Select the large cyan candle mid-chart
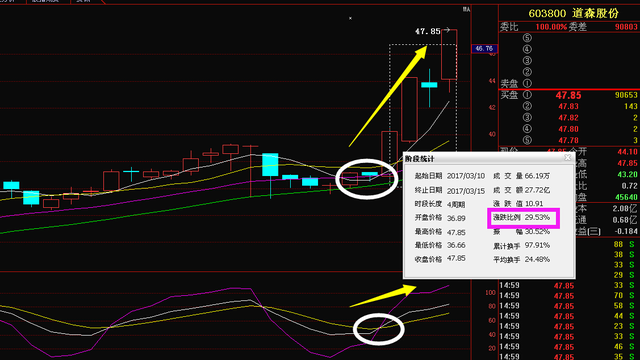 [270, 165]
